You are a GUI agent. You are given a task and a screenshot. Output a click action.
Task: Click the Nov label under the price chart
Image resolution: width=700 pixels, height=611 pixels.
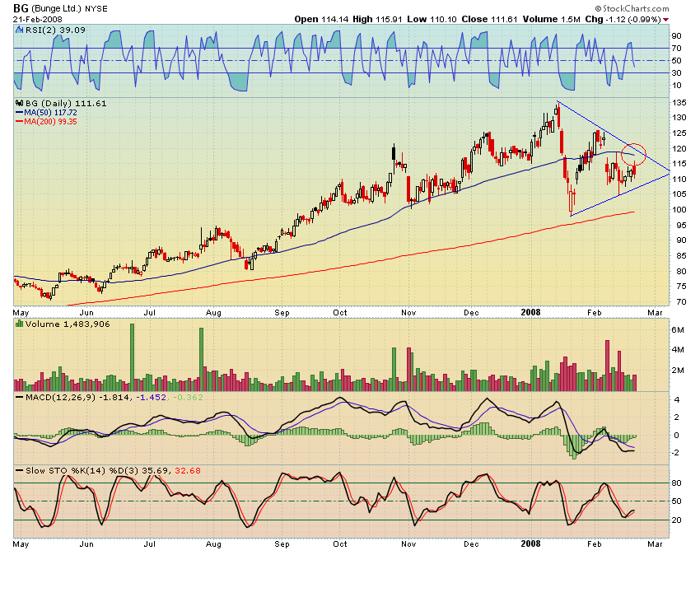click(x=408, y=312)
